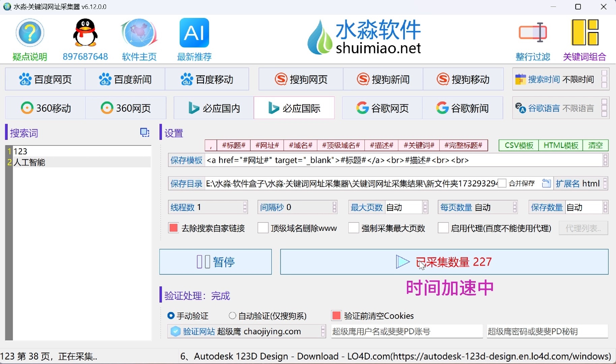Select the 谷歌新闻 search engine
The width and height of the screenshot is (616, 364).
point(462,108)
